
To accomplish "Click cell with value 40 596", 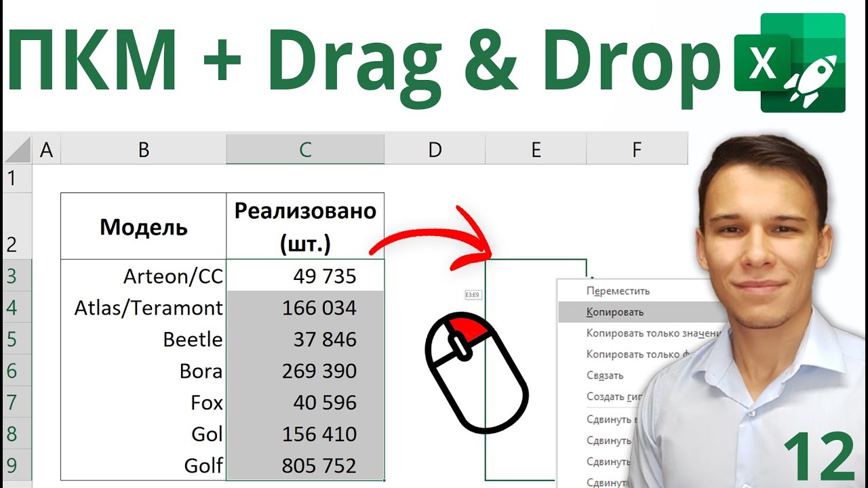I will coord(305,403).
